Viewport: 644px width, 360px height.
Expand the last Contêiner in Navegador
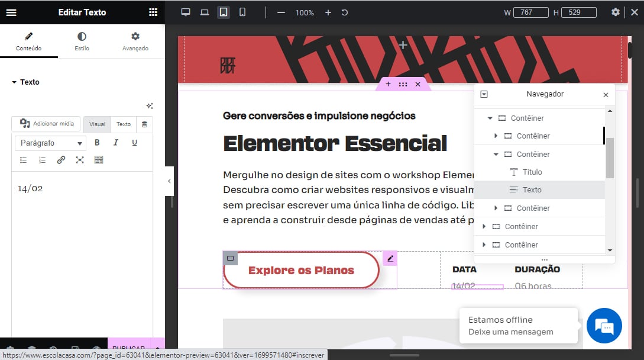[x=484, y=245]
